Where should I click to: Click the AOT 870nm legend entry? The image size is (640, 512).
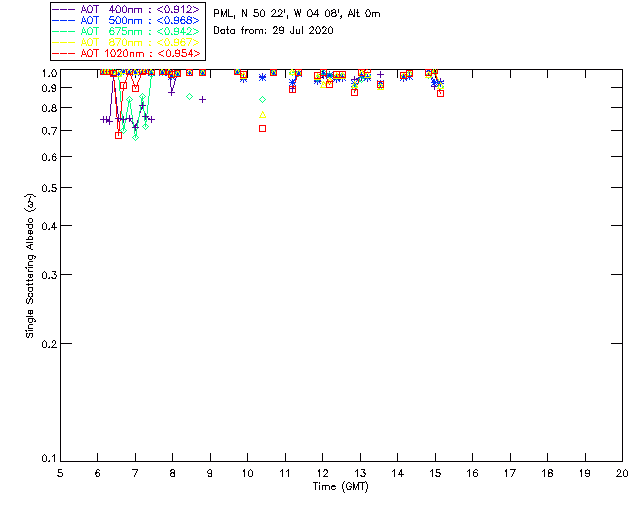click(126, 42)
